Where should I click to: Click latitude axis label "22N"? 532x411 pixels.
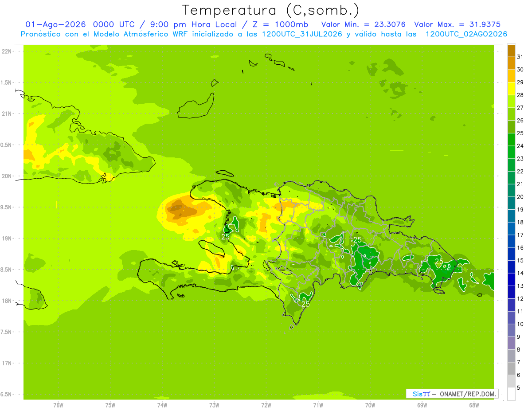tap(7, 51)
